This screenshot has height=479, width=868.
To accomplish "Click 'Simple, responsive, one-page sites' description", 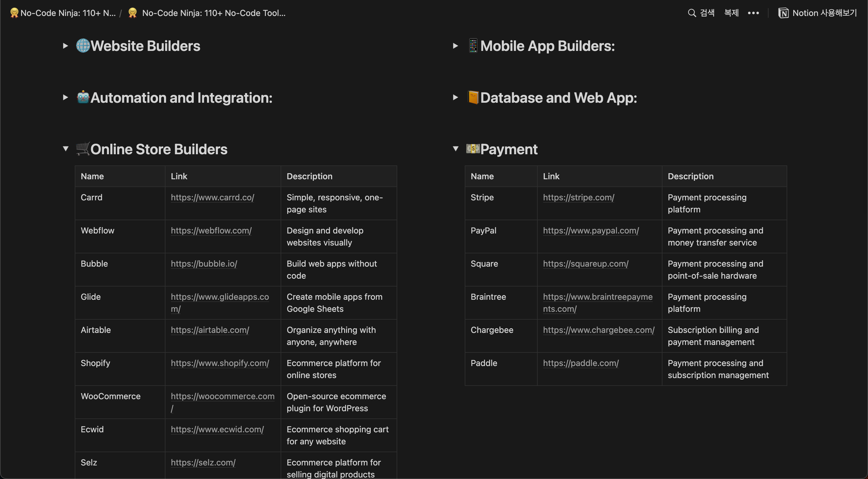I will [x=335, y=203].
